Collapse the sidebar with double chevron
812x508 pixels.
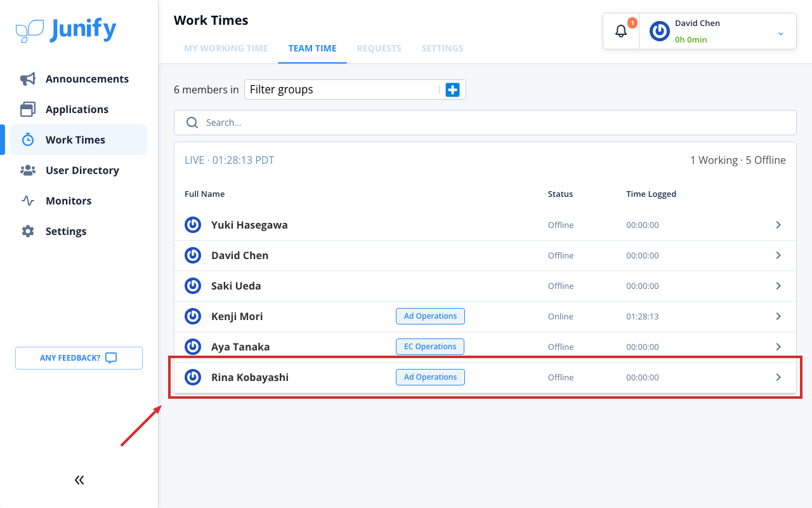[x=79, y=480]
